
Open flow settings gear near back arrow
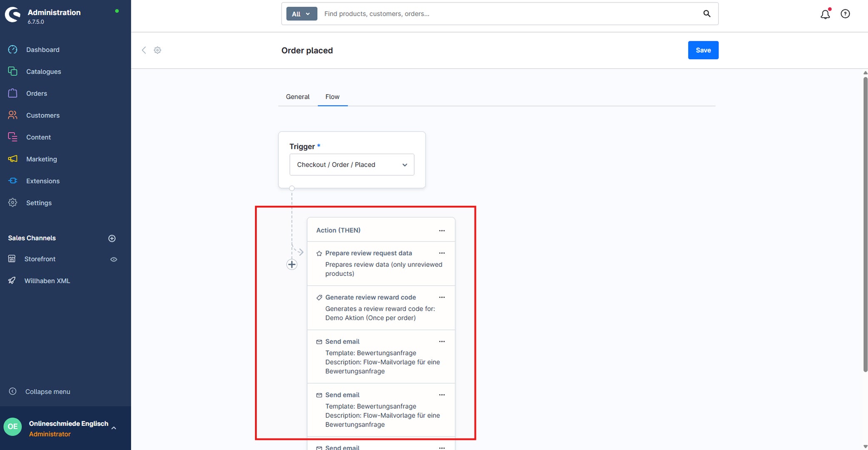(x=157, y=50)
